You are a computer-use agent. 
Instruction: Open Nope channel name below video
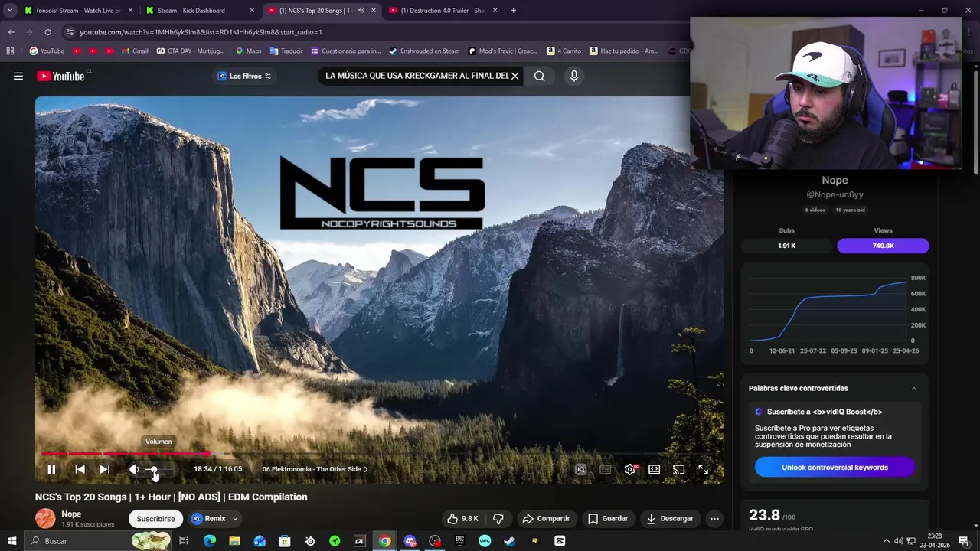[x=71, y=514]
